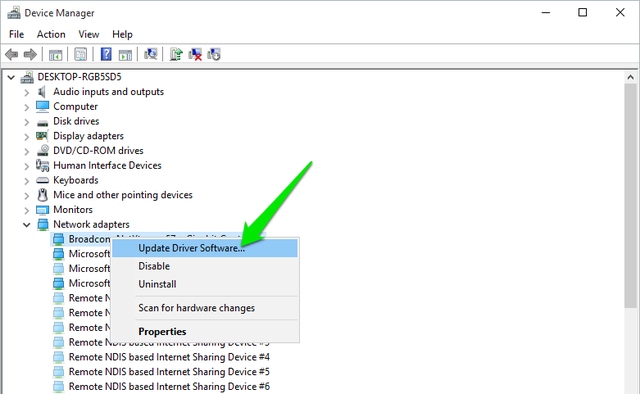
Task: Expand the Audio inputs and outputs node
Action: click(x=27, y=92)
